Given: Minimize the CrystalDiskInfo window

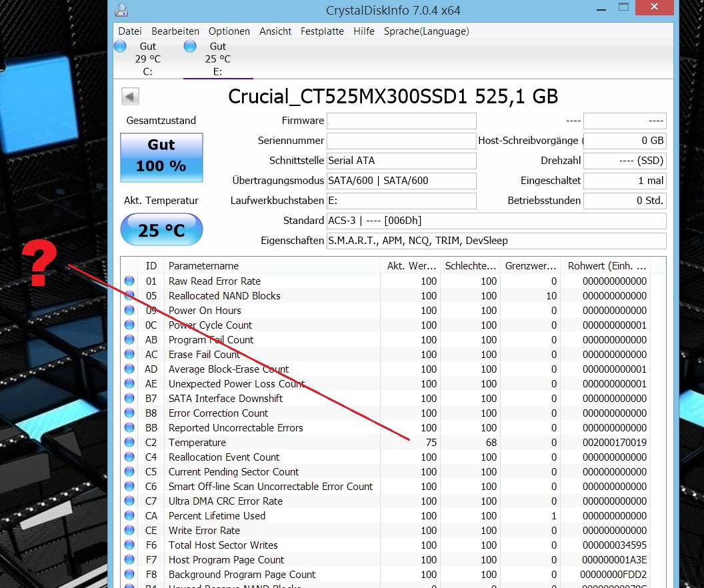Looking at the screenshot, I should point(601,8).
